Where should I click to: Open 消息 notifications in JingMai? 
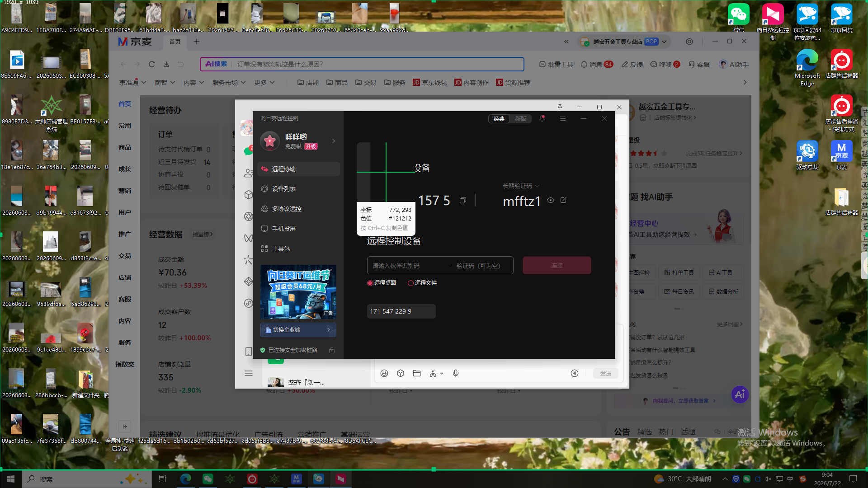point(597,65)
